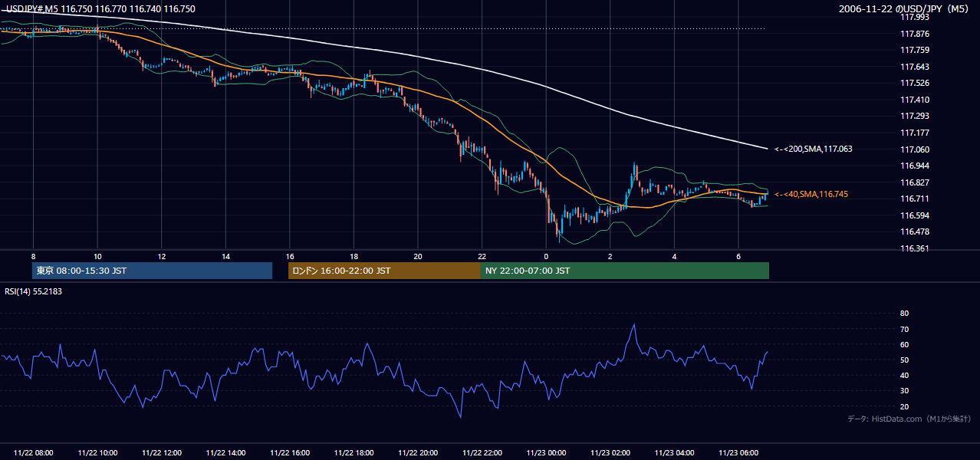This screenshot has height=460, width=980.
Task: Select the 東京 08:00-15:30 JST session bar
Action: (153, 271)
